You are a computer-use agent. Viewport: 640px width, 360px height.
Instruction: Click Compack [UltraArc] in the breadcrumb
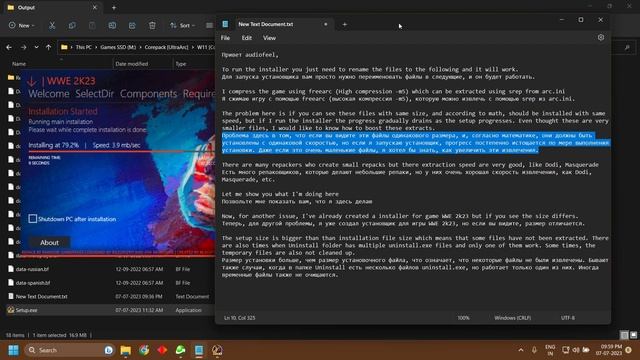167,47
